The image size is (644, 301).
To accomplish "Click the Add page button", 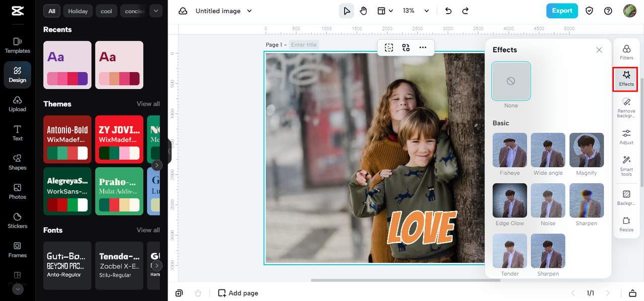I will [238, 293].
